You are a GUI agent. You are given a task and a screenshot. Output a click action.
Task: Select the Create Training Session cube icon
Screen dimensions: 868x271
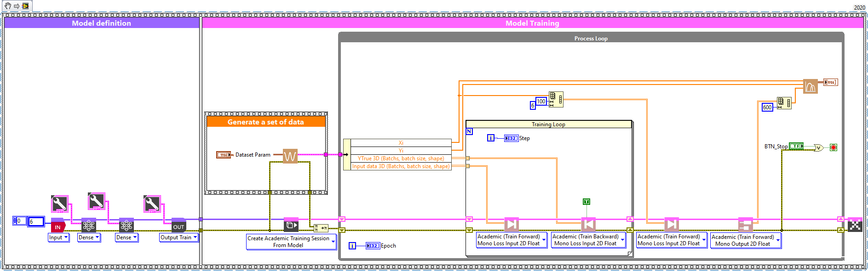(x=291, y=225)
